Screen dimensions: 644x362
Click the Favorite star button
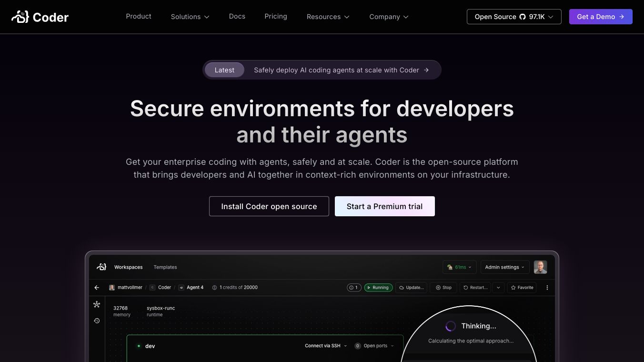click(522, 288)
